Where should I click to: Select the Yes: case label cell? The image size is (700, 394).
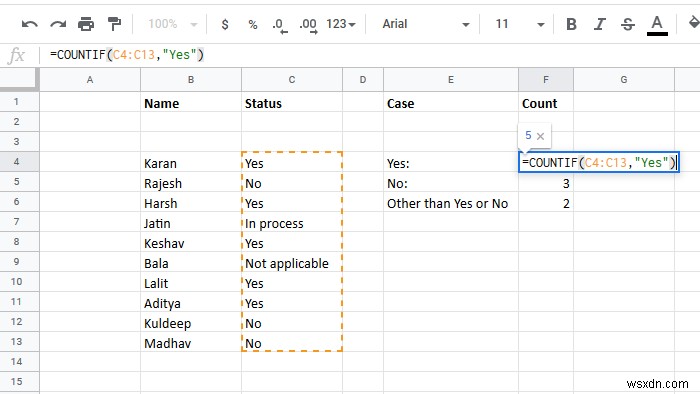click(x=451, y=162)
